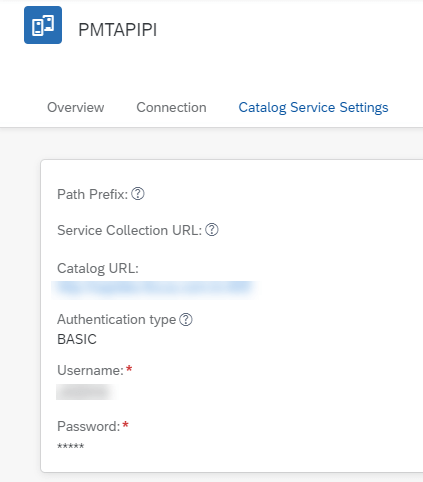This screenshot has height=482, width=423.
Task: Show Service Collection URL help tooltip
Action: click(212, 230)
